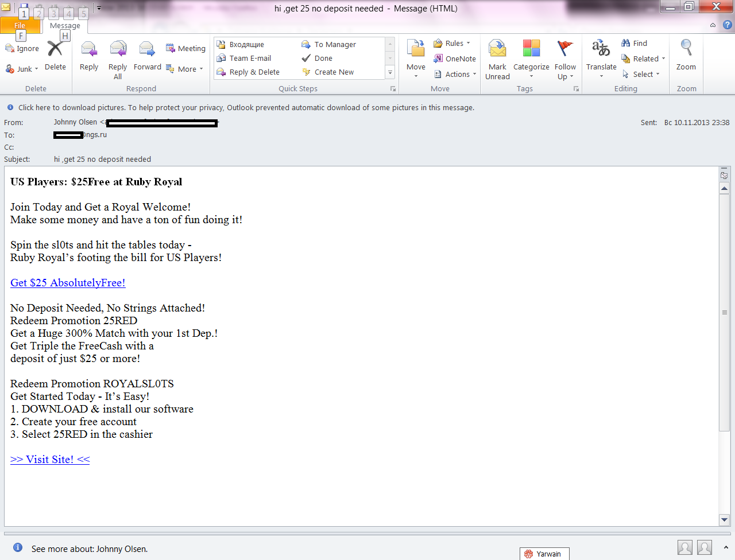Select the Reply & Delete quick step
The image size is (735, 560).
pyautogui.click(x=248, y=72)
